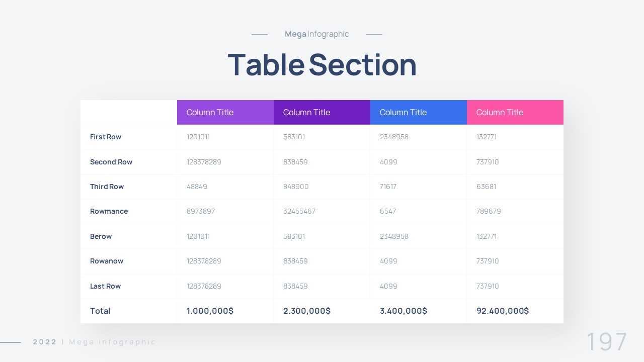Image resolution: width=644 pixels, height=362 pixels.
Task: Select the "Rowmance" row label
Action: (109, 211)
